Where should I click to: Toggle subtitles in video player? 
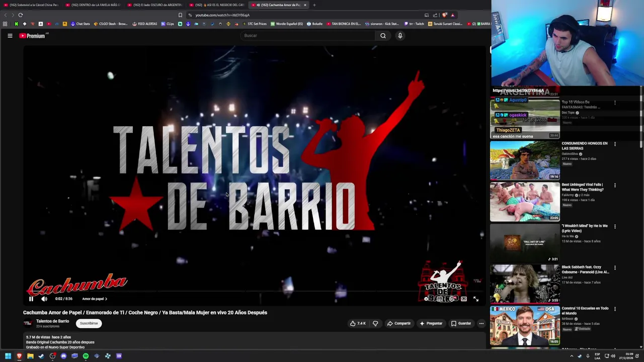(440, 299)
